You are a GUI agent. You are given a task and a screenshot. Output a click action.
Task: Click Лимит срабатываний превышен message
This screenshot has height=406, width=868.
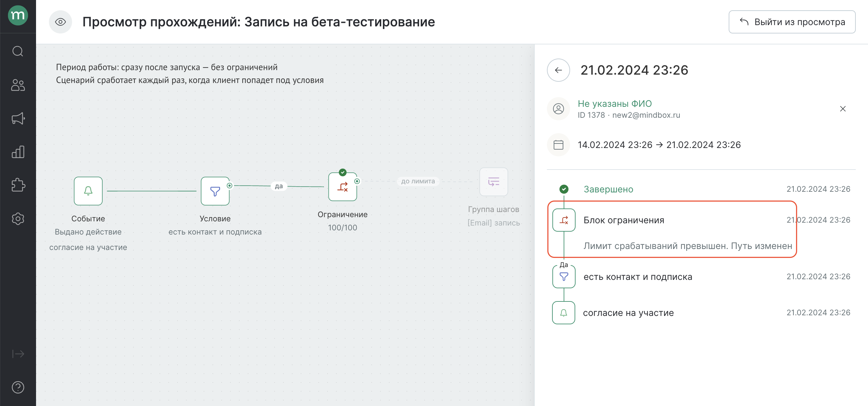coord(688,246)
